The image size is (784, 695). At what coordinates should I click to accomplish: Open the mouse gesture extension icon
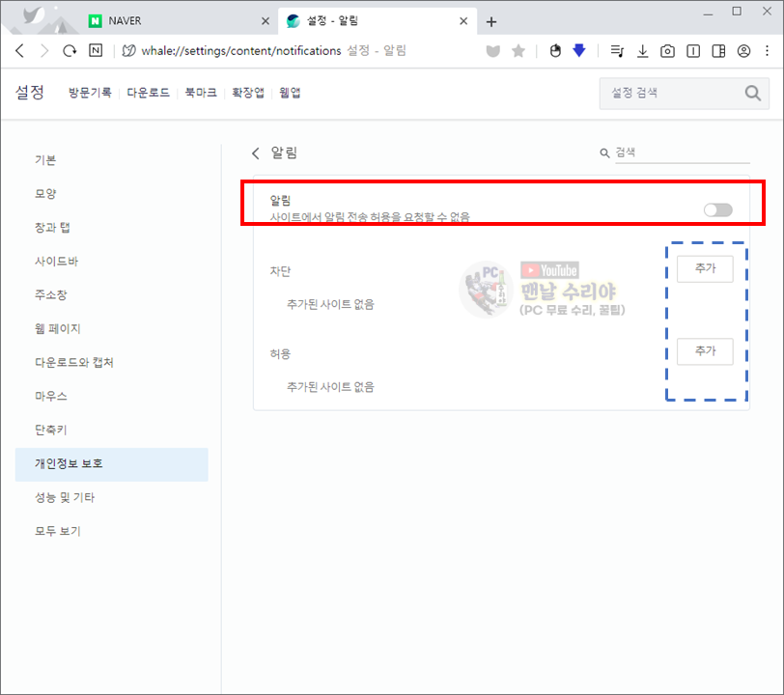point(555,51)
